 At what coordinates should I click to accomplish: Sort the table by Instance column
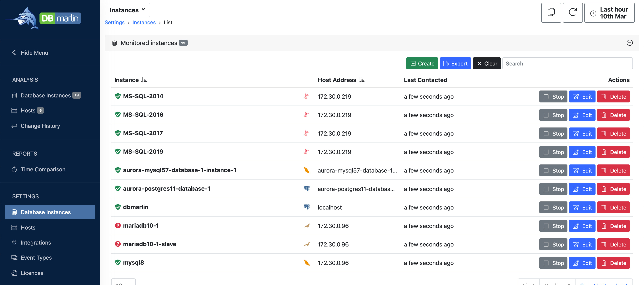coord(144,80)
